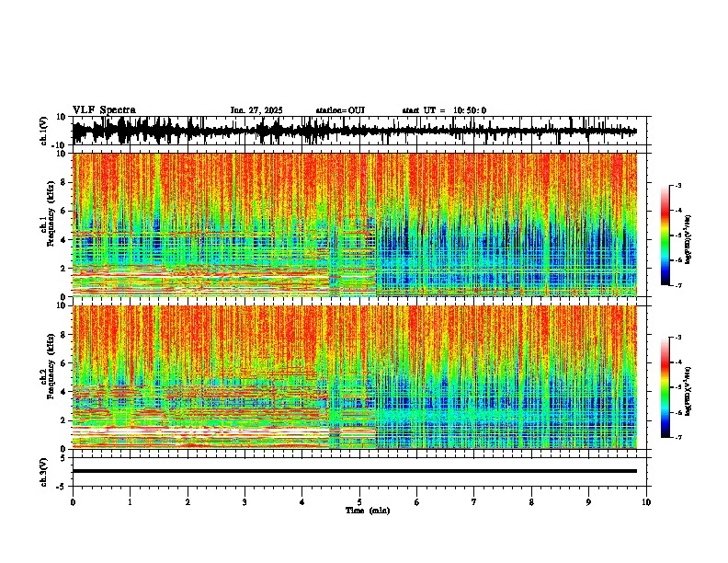Click the "4" kHz tick on ch.2 frequency axis

[x=63, y=392]
